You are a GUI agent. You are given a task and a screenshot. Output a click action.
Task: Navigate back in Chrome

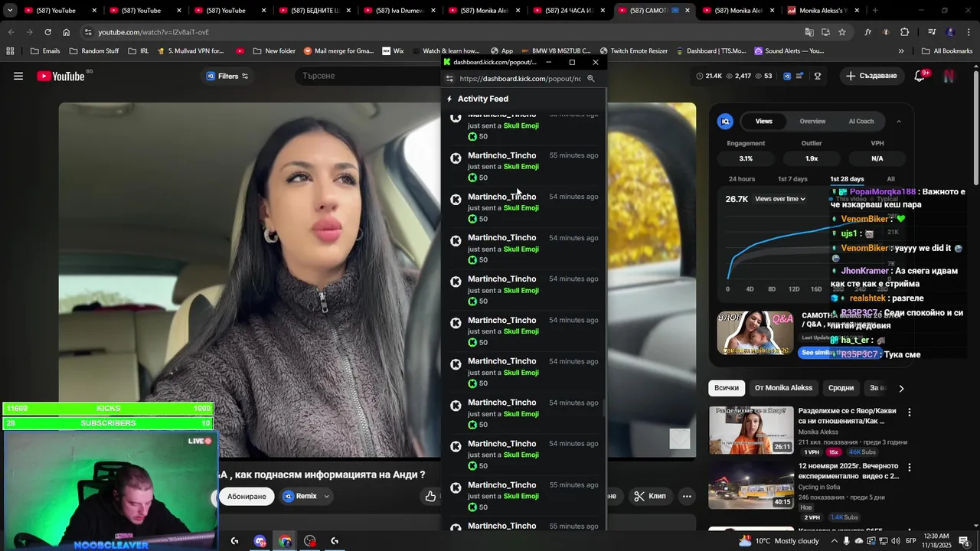pyautogui.click(x=11, y=32)
